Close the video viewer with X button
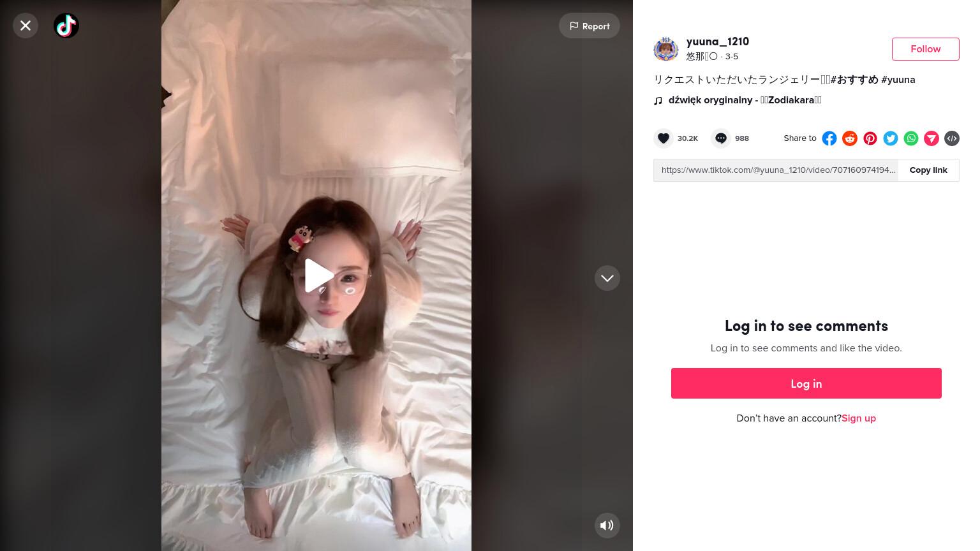 pos(26,26)
